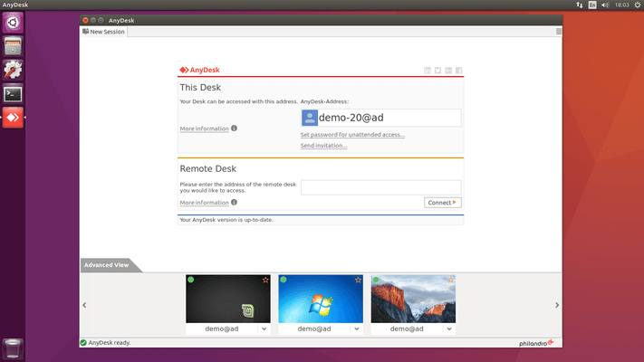Open the Facebook share icon
644x362 pixels.
coord(458,71)
